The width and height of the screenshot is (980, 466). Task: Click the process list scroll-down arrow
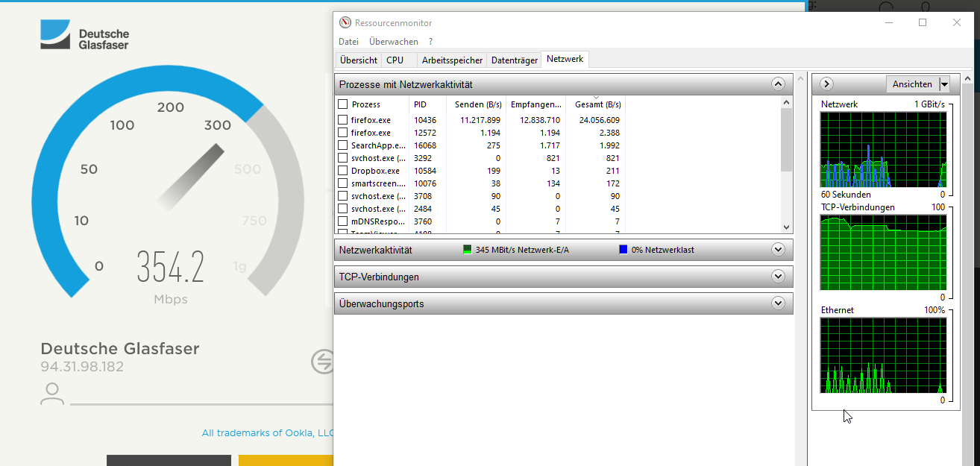coord(786,227)
